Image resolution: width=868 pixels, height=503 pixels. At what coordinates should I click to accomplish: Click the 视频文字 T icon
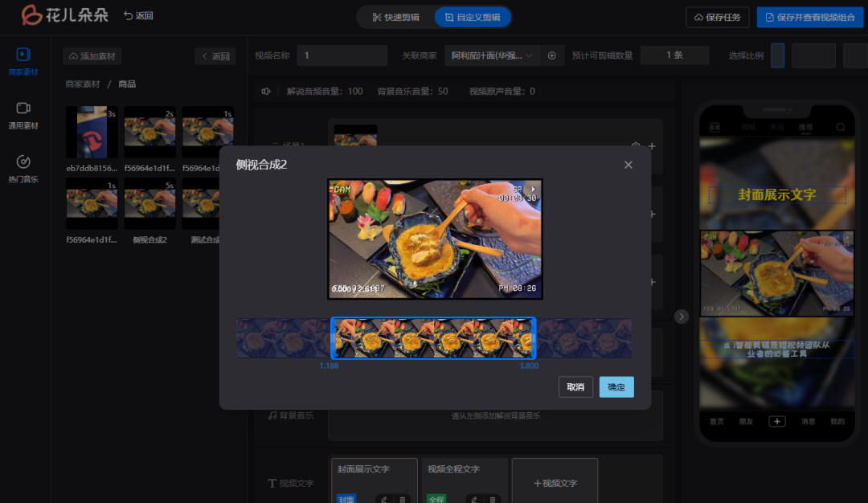tap(272, 483)
